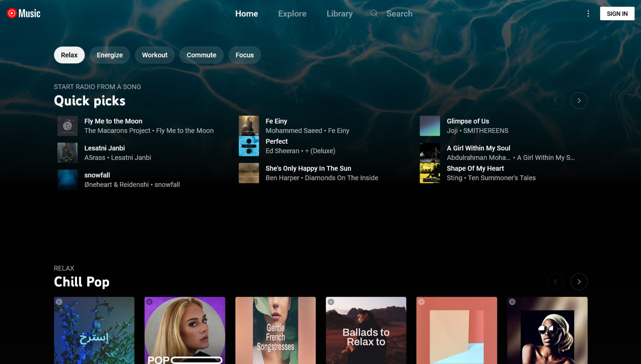
Task: Open Ballads to Relax to playlist
Action: 366,330
